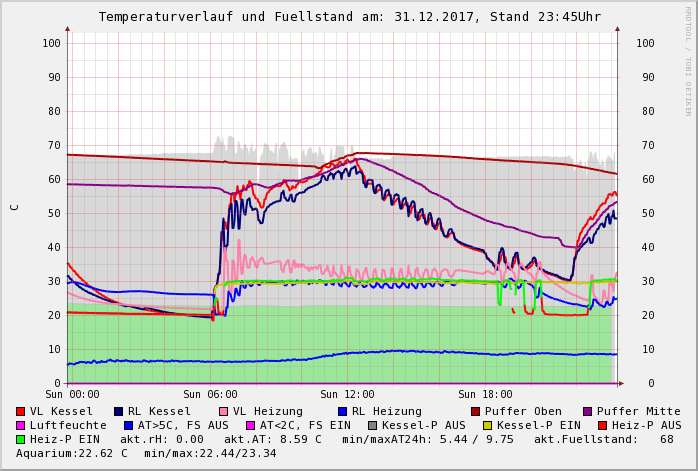Click the chart title Temperaturverlauf und Fuellstand
This screenshot has width=698, height=471.
349,17
